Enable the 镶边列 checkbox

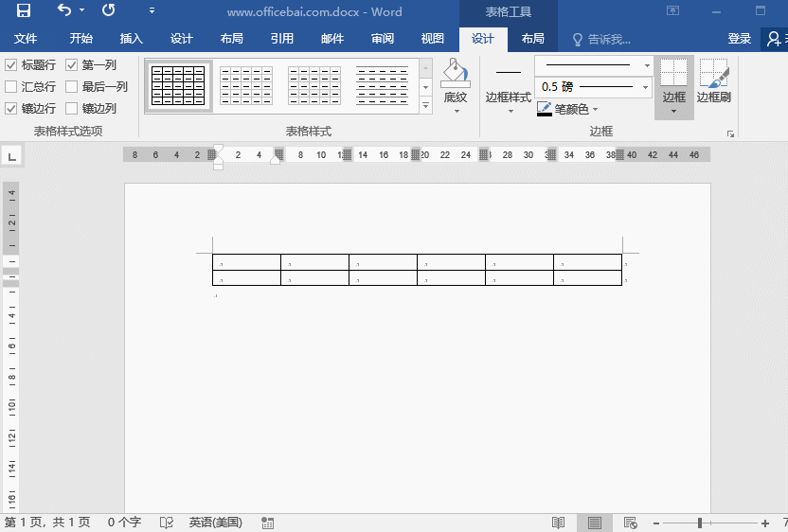click(x=71, y=108)
